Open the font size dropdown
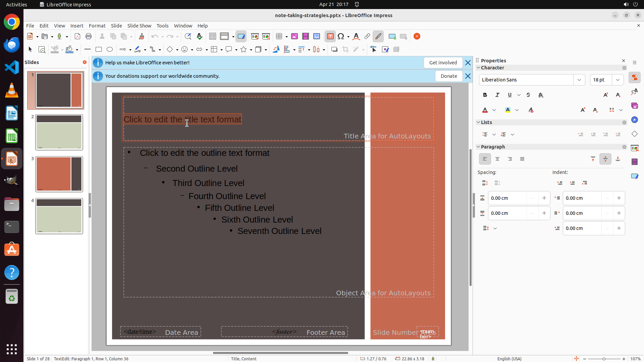This screenshot has height=362, width=644. pyautogui.click(x=618, y=80)
